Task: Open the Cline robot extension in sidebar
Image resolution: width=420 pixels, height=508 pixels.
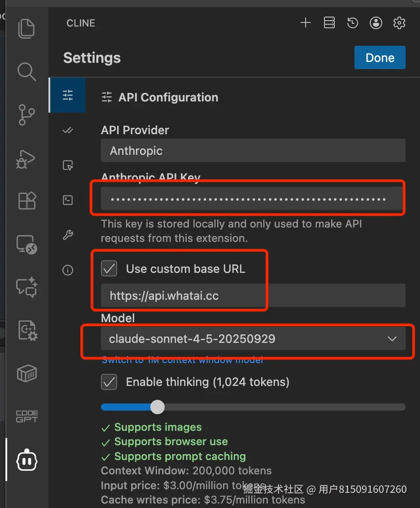Action: pyautogui.click(x=26, y=460)
